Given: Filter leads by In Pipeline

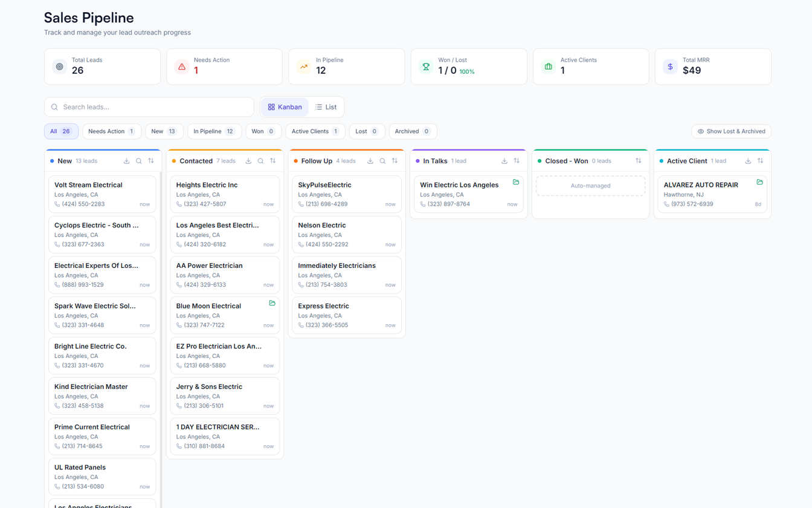Looking at the screenshot, I should pos(214,131).
